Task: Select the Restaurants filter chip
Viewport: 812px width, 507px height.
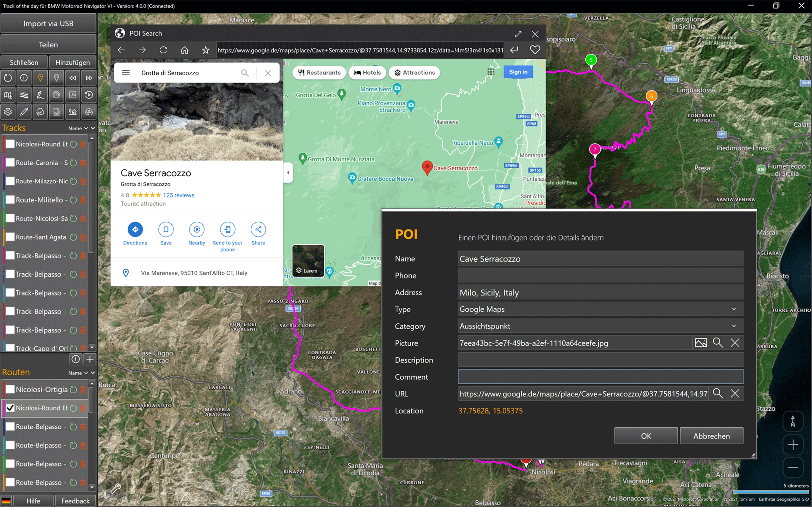Action: (319, 72)
